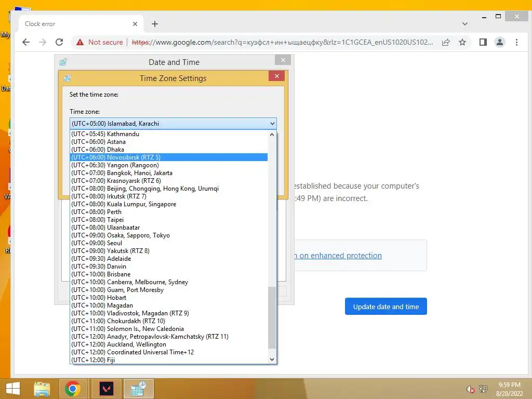This screenshot has width=532, height=399.
Task: Select (UTC+06:30) Yangon (Rangoon)
Action: (169, 165)
